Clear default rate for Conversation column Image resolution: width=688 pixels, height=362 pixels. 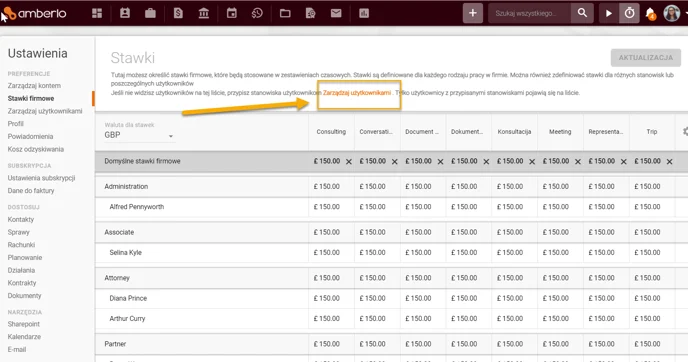coord(394,161)
